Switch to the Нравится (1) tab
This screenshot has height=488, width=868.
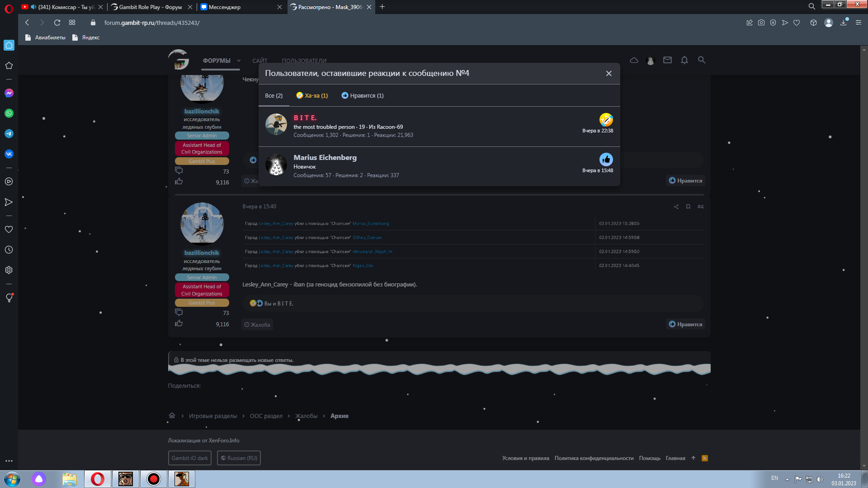click(363, 95)
